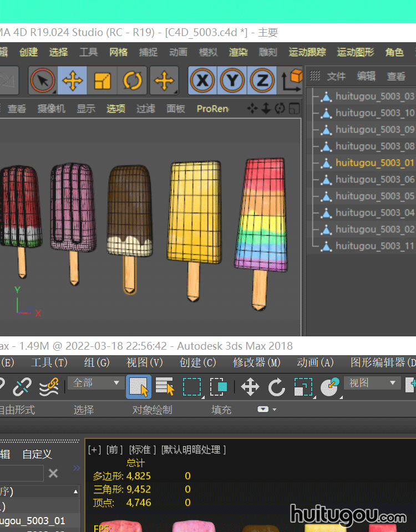Open the 渲染 menu in Cinema 4D
The height and width of the screenshot is (532, 416).
tap(238, 52)
